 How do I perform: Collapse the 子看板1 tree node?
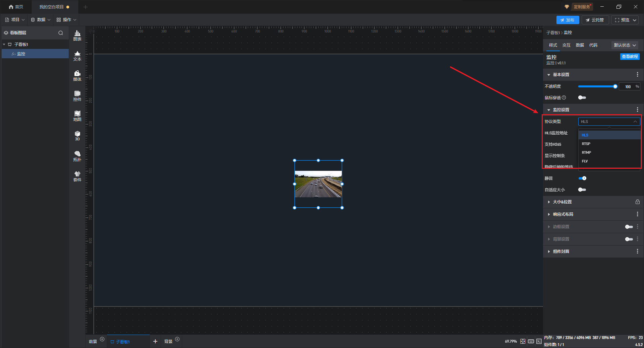4,45
